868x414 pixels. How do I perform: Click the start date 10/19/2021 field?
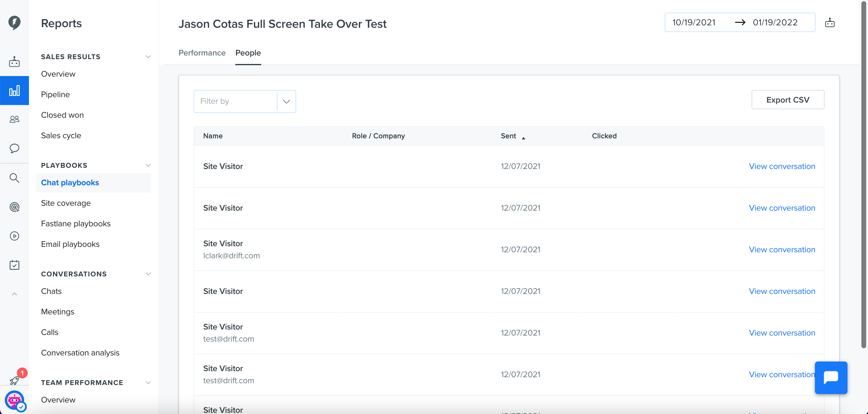pos(694,23)
